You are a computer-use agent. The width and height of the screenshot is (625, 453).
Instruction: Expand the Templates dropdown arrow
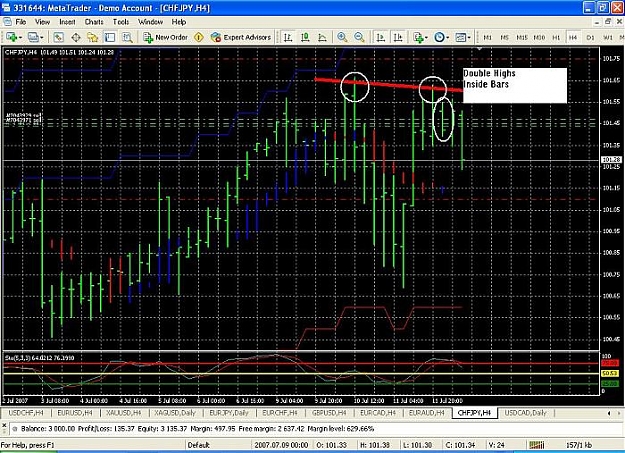[x=469, y=38]
